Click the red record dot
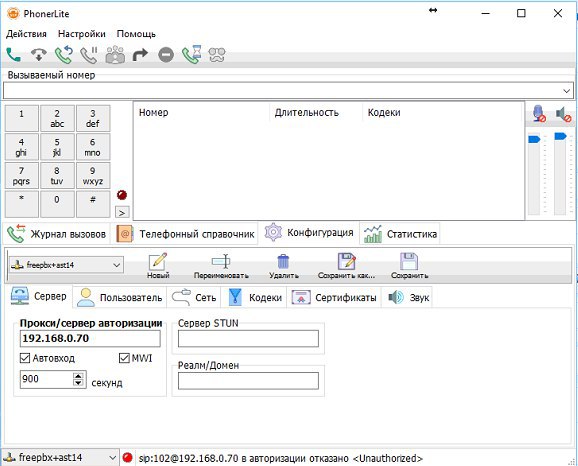Image resolution: width=578 pixels, height=466 pixels. click(x=122, y=195)
